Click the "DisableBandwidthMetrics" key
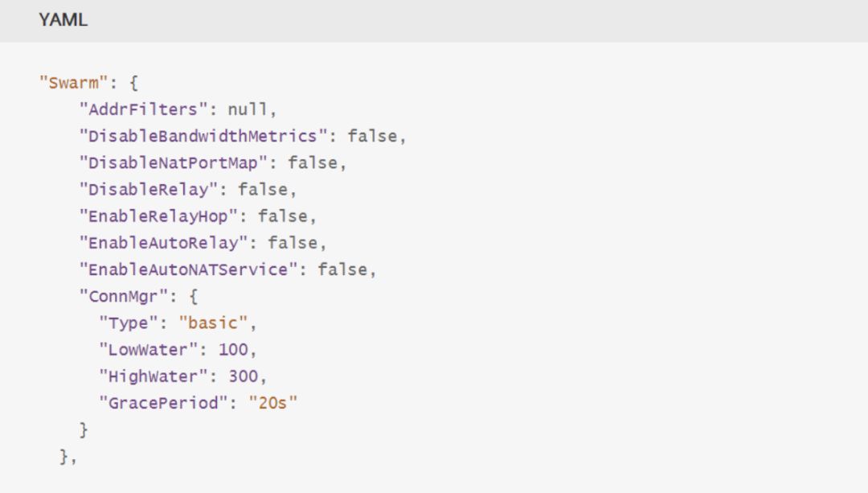Screen dimensions: 868x493 coord(203,136)
